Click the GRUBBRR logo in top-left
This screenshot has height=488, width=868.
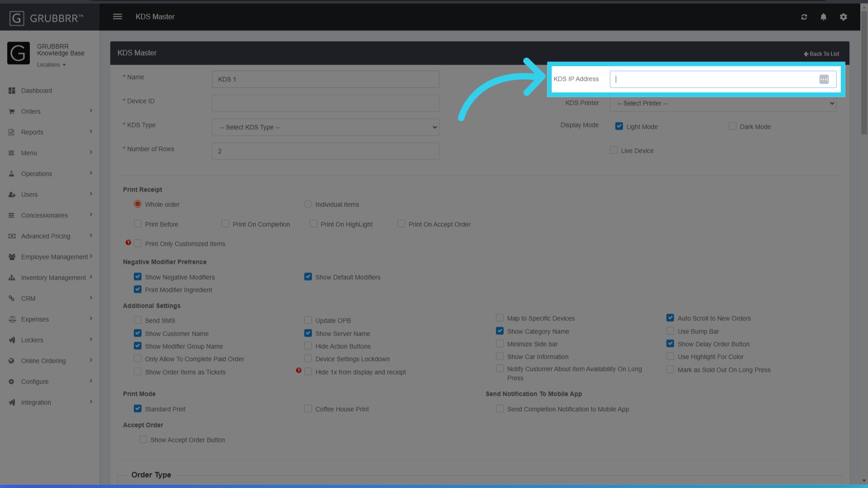click(x=46, y=18)
